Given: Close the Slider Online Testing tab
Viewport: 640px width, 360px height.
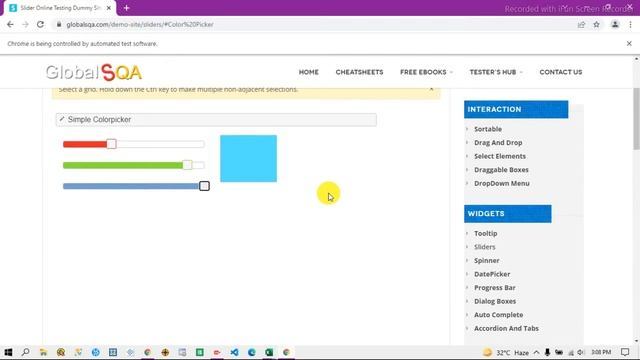Looking at the screenshot, I should point(109,8).
